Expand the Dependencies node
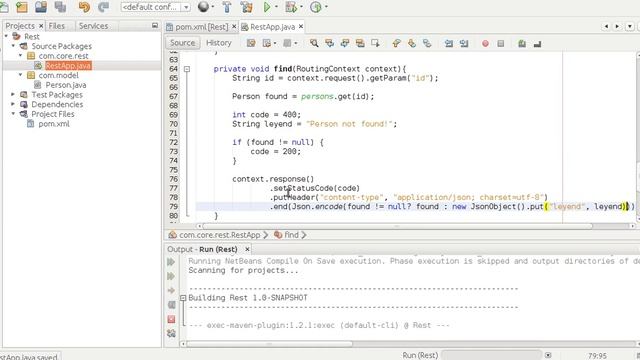Image resolution: width=640 pixels, height=360 pixels. (x=13, y=104)
